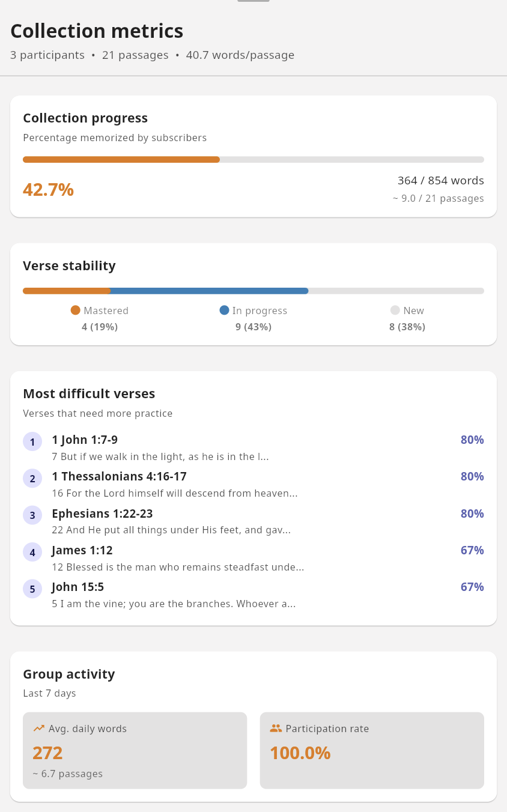This screenshot has height=812, width=507.
Task: Click the rank 2 badge beside 1 Thessalonians 4:16-17
Action: (32, 478)
